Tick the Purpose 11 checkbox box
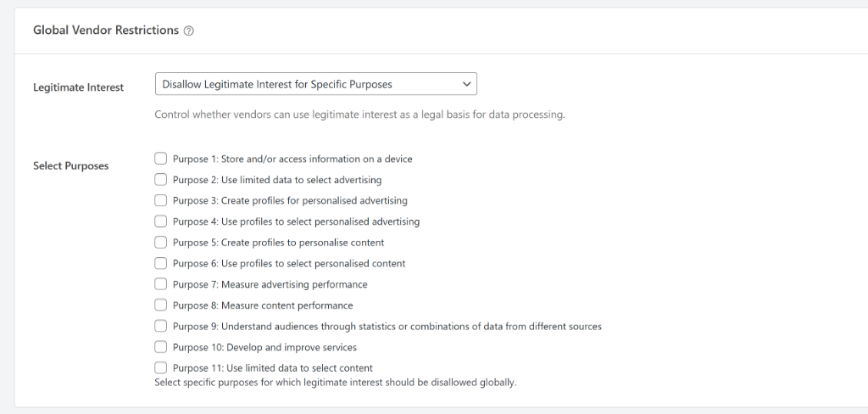Screen dimensions: 868x414 point(161,367)
